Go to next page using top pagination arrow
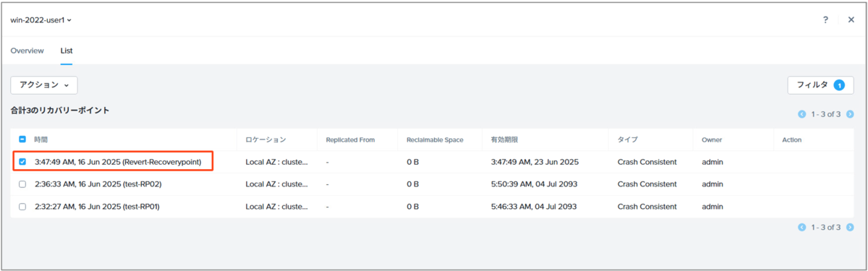This screenshot has width=868, height=271. click(x=850, y=114)
